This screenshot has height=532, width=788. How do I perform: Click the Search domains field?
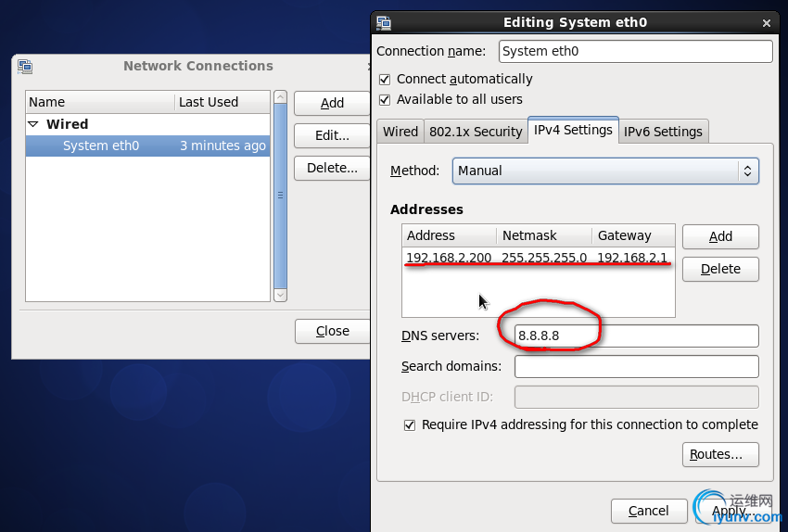[x=636, y=367]
